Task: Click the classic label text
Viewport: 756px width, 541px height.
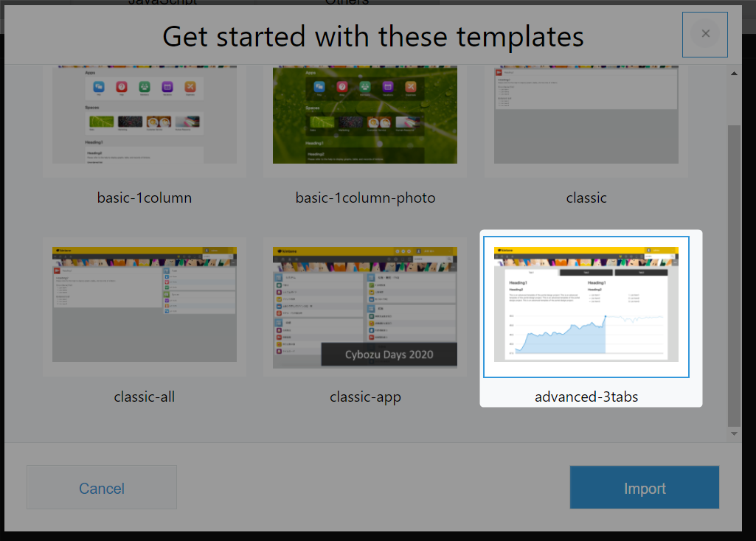Action: 586,198
